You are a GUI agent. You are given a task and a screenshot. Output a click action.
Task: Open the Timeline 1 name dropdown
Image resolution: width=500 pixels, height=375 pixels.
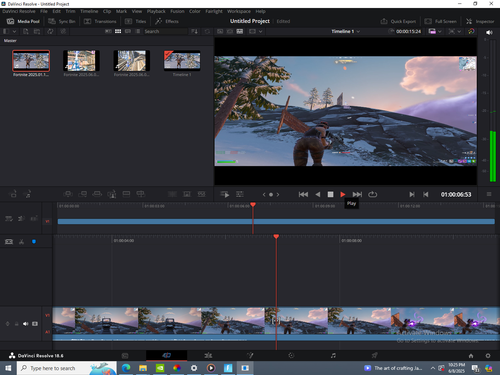pos(346,31)
